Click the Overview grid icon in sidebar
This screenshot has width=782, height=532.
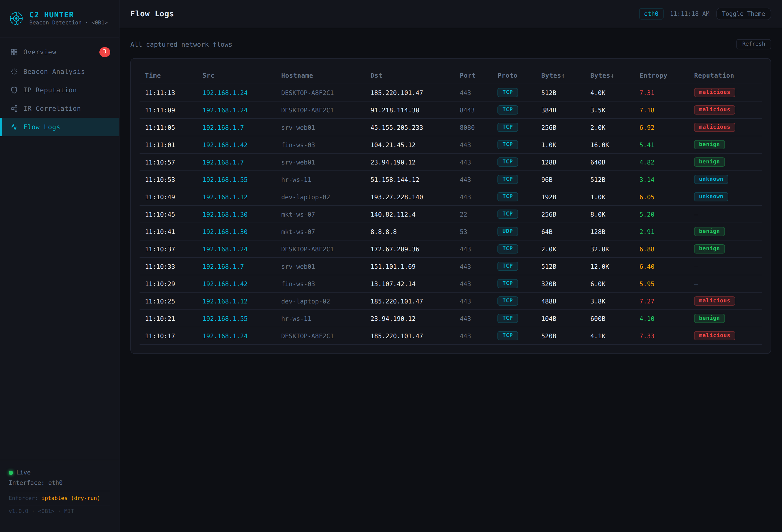pos(14,52)
